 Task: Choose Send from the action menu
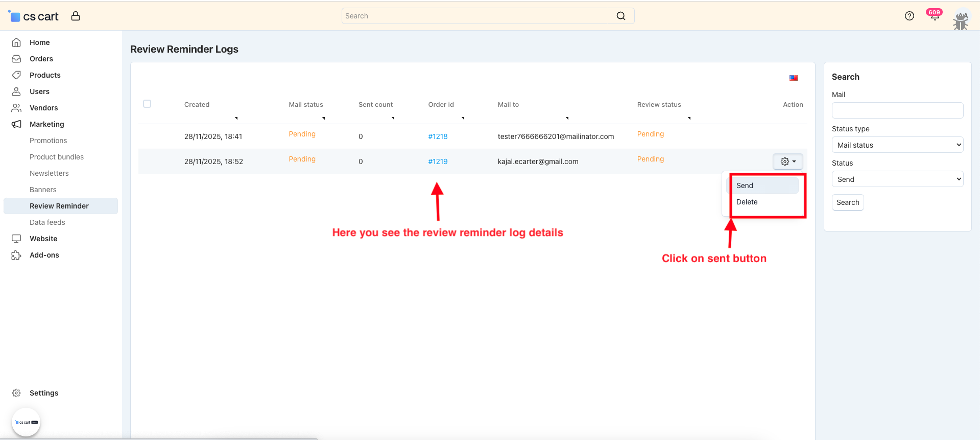[745, 186]
